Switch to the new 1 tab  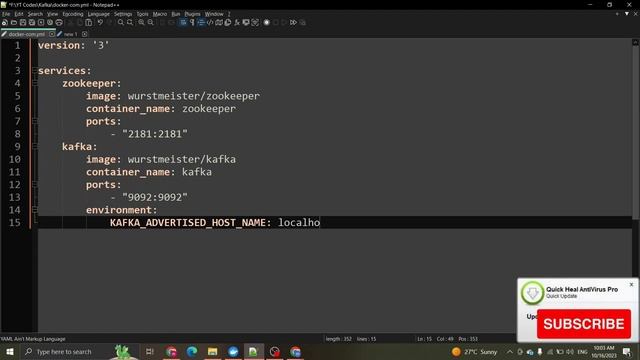[x=71, y=34]
